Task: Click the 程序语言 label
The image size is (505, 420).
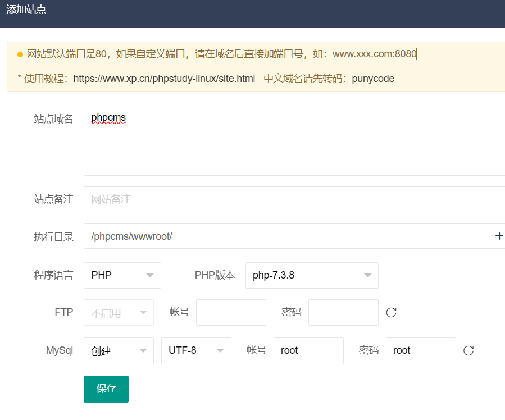Action: pos(53,275)
